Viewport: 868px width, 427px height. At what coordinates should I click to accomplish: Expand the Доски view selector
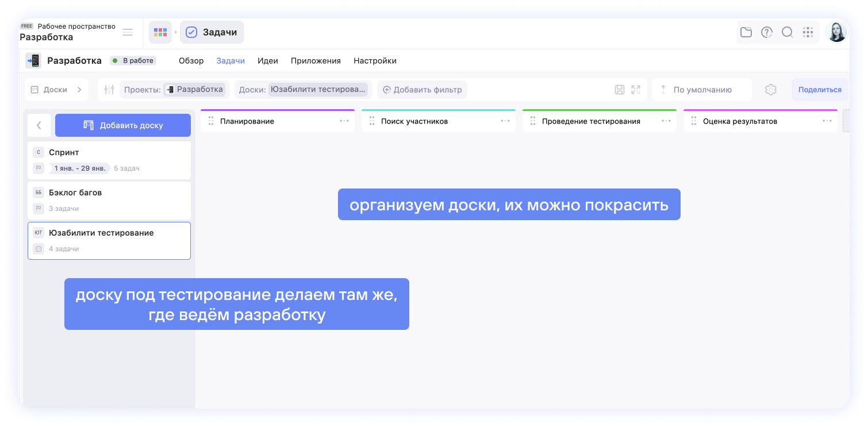56,90
